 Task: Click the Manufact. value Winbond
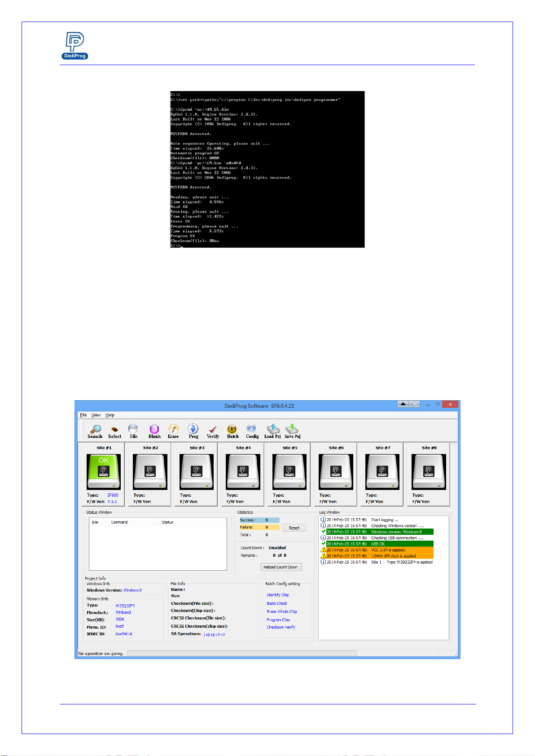pos(123,612)
